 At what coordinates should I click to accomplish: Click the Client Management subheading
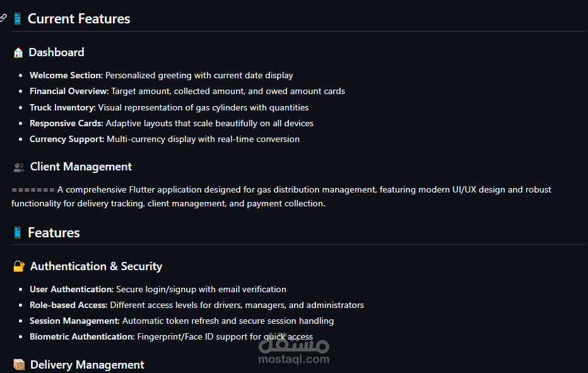click(81, 167)
